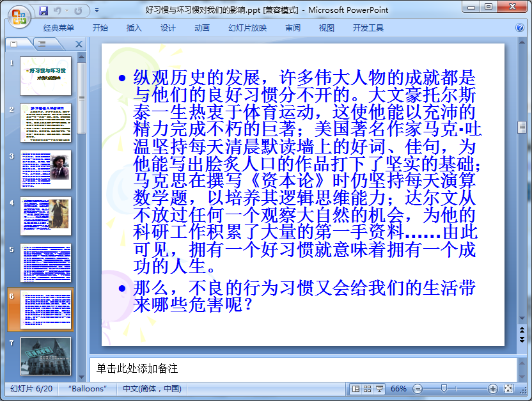Go to the previous slide using double-up arrow
This screenshot has width=532, height=401.
click(522, 329)
